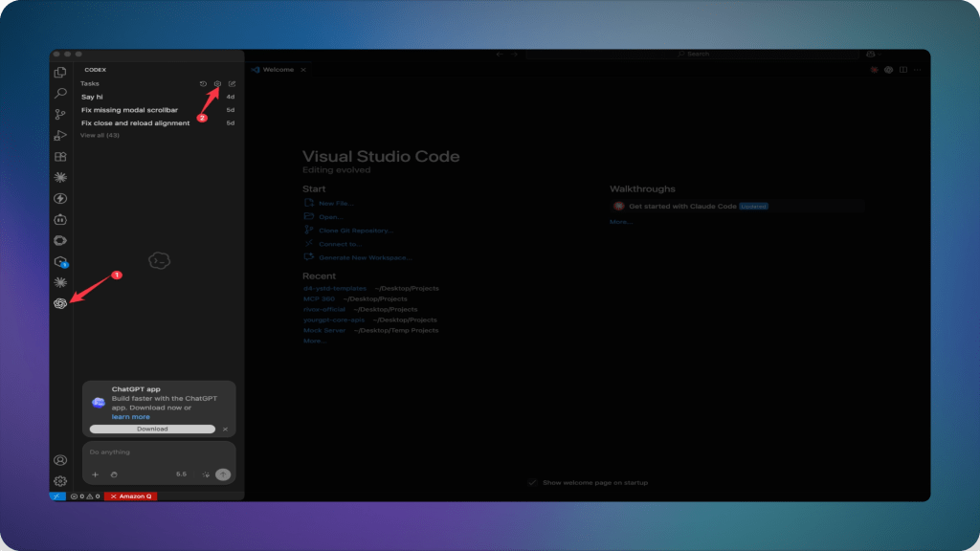Go forward with title bar right arrow
This screenshot has height=551, width=980.
[x=514, y=55]
